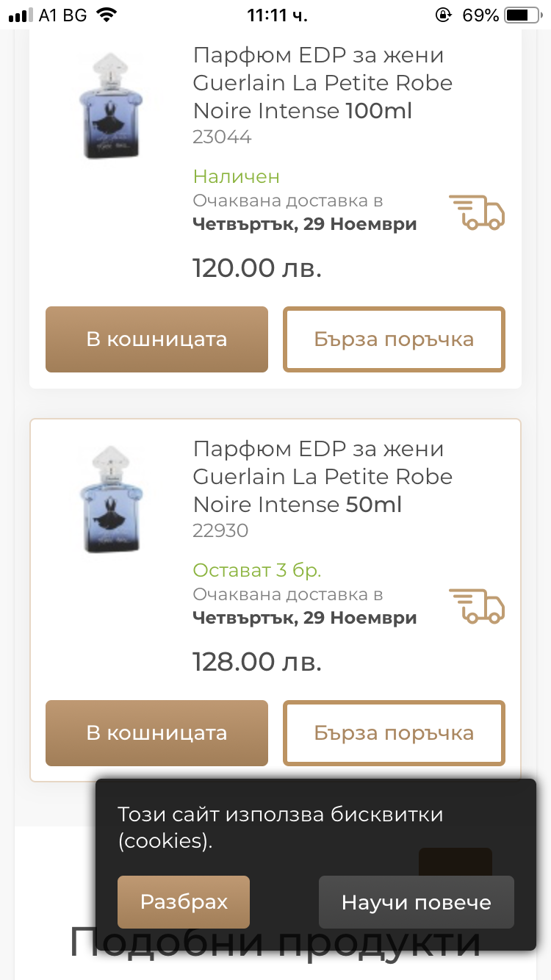Open Guerlain La Petite Robe Noire 100ml title
This screenshot has width=551, height=980.
(323, 83)
